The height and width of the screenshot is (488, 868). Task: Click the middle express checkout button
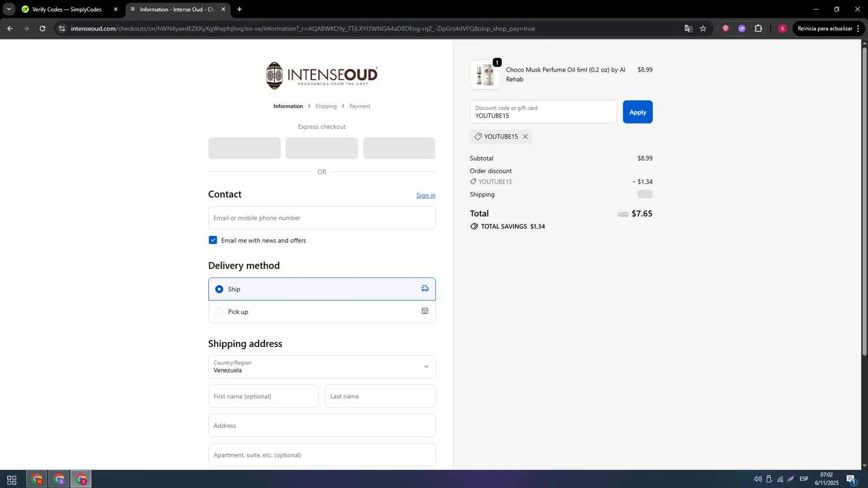pyautogui.click(x=322, y=148)
